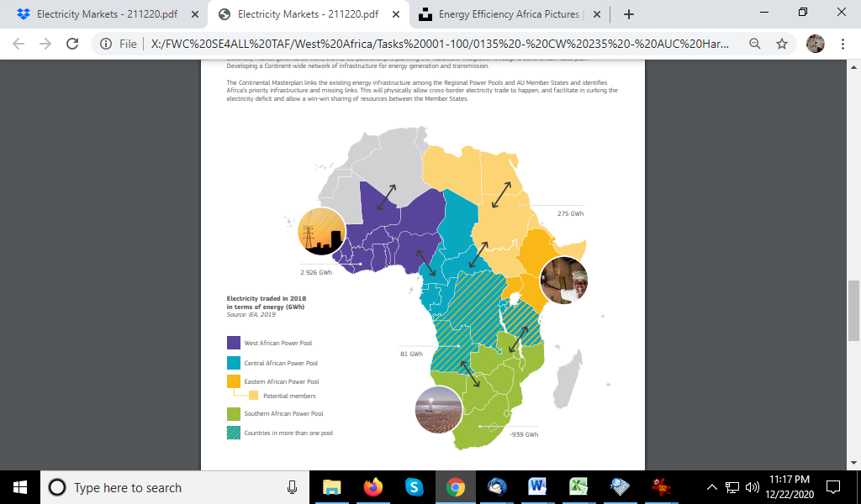Click the vertical scrollbar thumb
The height and width of the screenshot is (504, 861).
(853, 311)
